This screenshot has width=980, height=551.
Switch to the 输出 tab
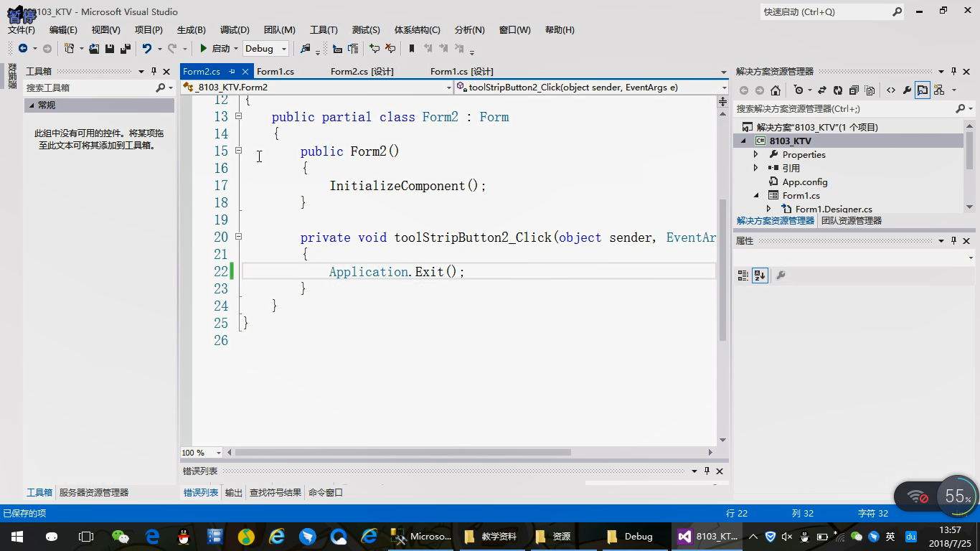tap(234, 492)
